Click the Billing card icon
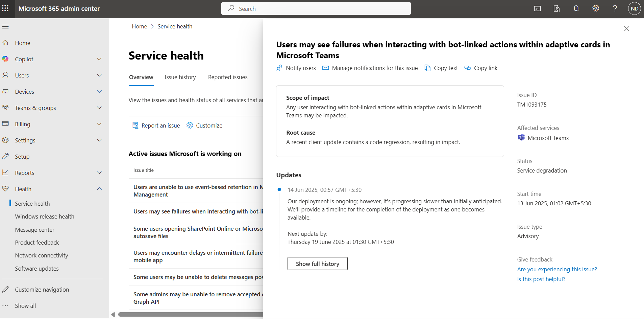This screenshot has height=319, width=644. click(5, 124)
